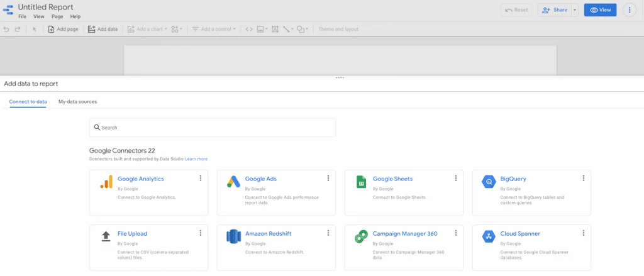Click the connector Search field
Screen dimensions: 644x276
[213, 128]
